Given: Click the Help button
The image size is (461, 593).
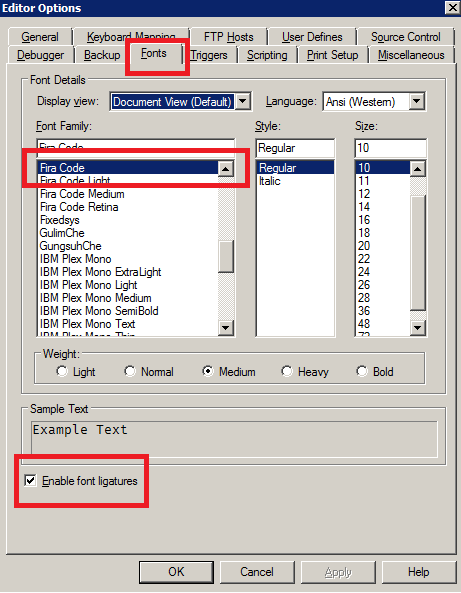Looking at the screenshot, I should click(x=419, y=571).
